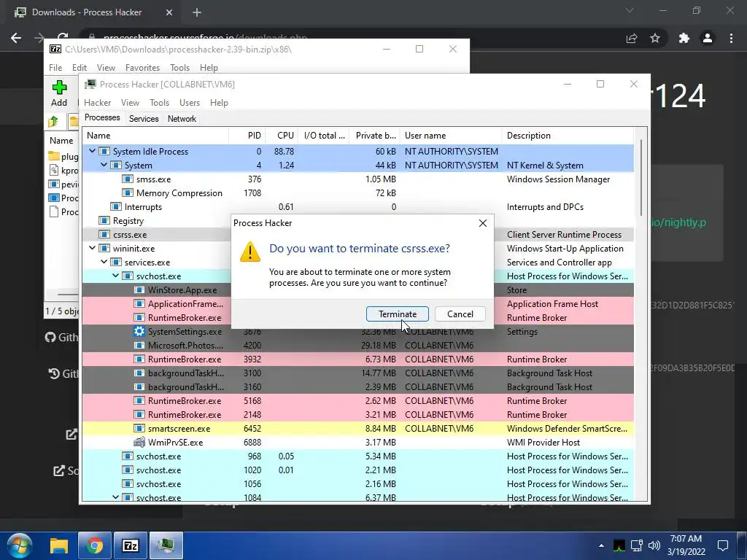Collapse the System Idle Process tree node
This screenshot has width=747, height=560.
click(x=92, y=151)
